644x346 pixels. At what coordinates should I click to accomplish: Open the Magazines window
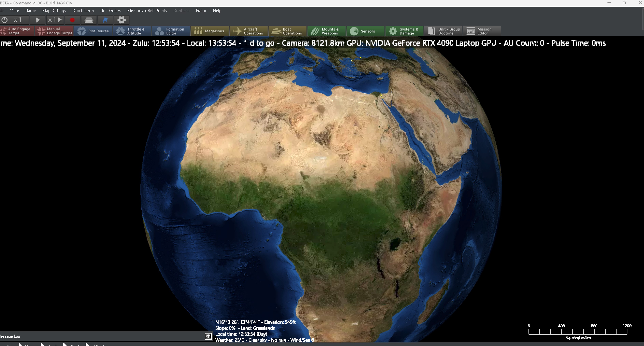pos(210,31)
